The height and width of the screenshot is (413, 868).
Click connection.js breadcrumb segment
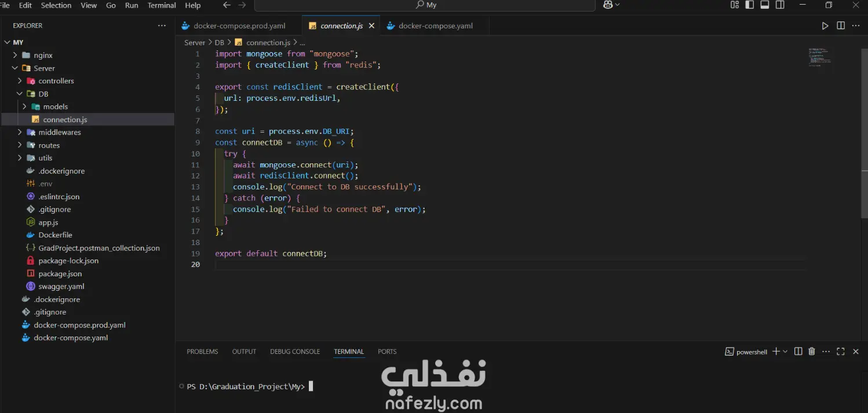262,42
